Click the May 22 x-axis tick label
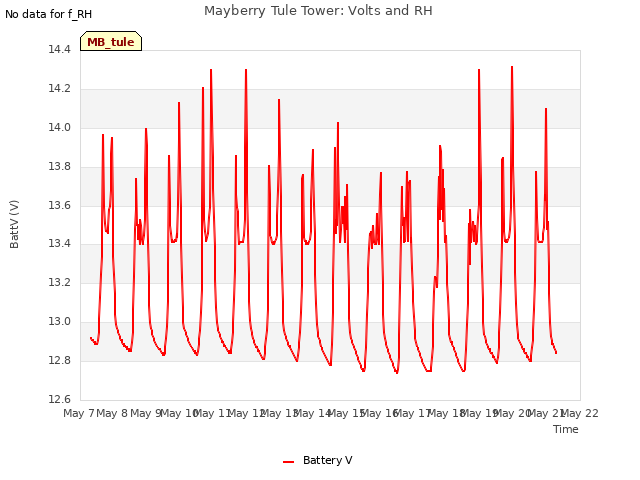640x480 pixels. [x=580, y=413]
